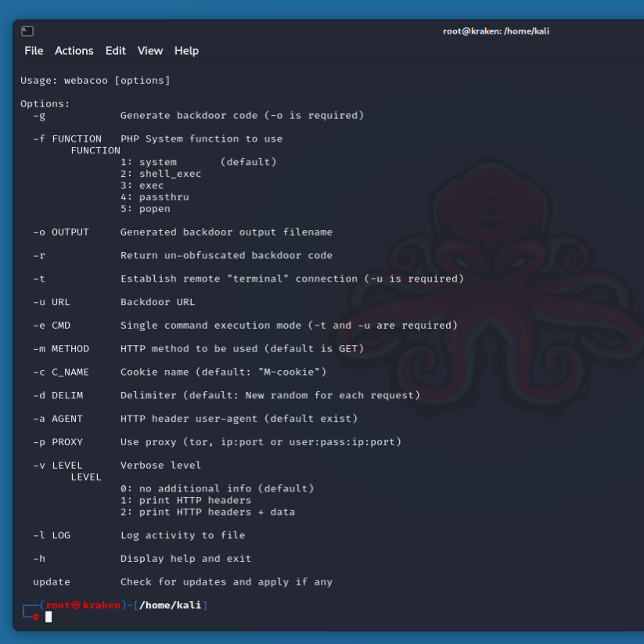
Task: Click the "passthru" function entry
Action: click(x=163, y=197)
